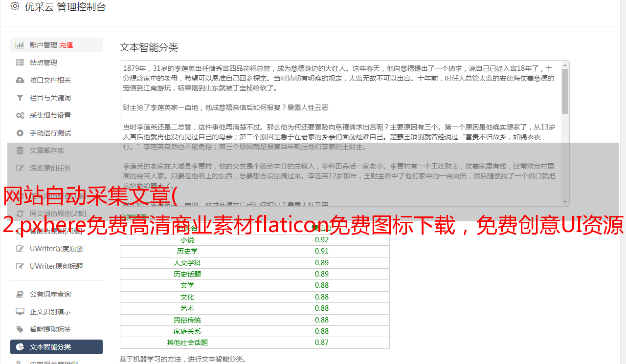The image size is (626, 364).
Task: Select the 小说 category cell
Action: pyautogui.click(x=187, y=240)
